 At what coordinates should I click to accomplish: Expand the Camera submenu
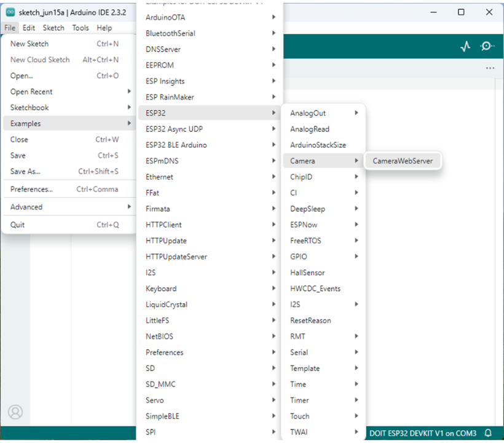coord(323,161)
